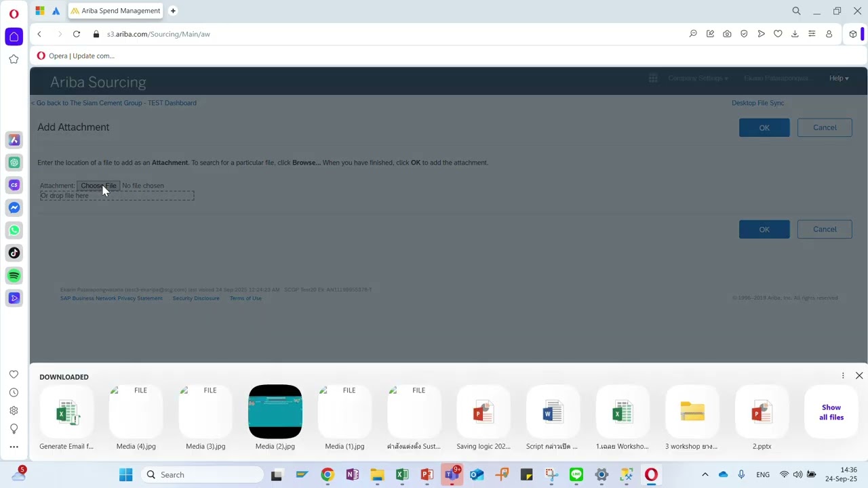The image size is (868, 488).
Task: Show hidden system tray icons
Action: click(705, 474)
